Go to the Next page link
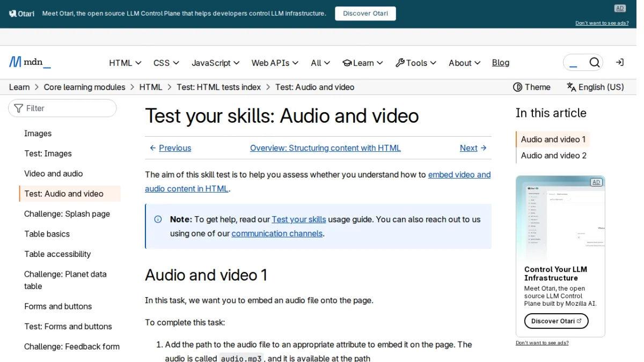This screenshot has height=362, width=644. [473, 148]
